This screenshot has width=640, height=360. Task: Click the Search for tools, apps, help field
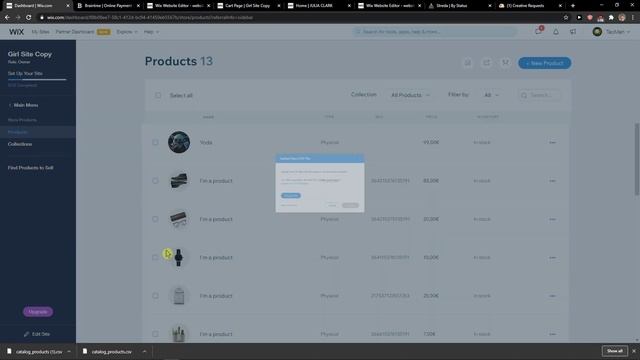(x=435, y=32)
